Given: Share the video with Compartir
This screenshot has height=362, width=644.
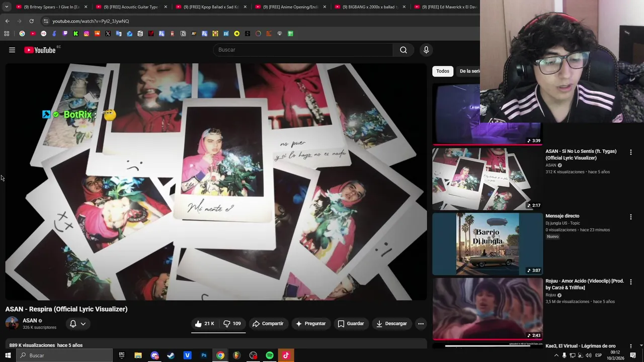Looking at the screenshot, I should 268,324.
